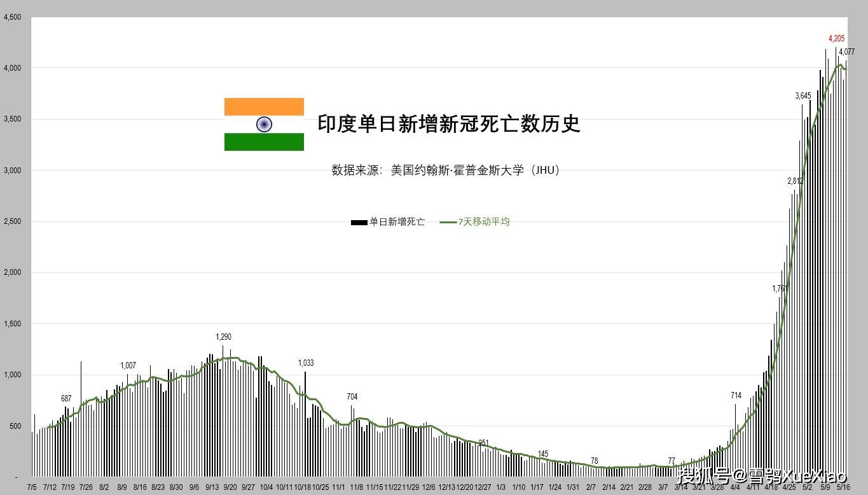The width and height of the screenshot is (868, 495).
Task: Click the data label '4,077'
Action: tap(846, 52)
